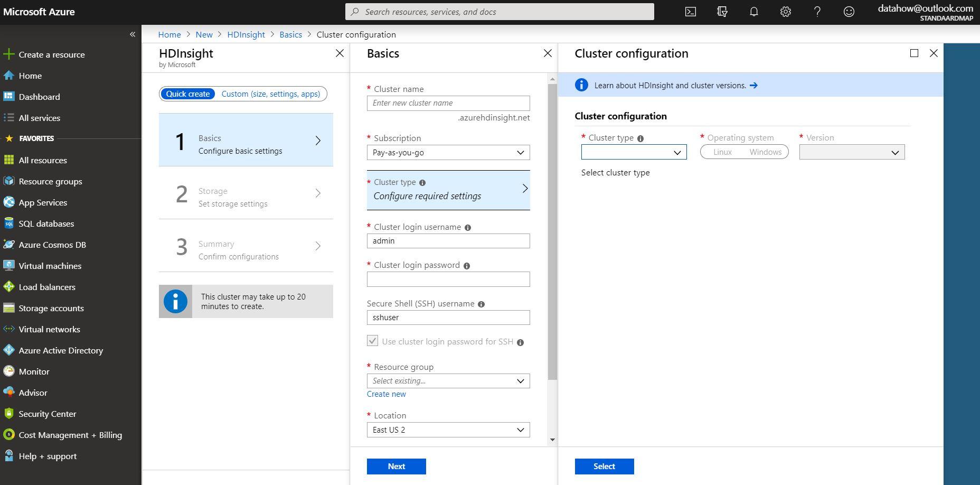
Task: Click the App Services icon
Action: pyautogui.click(x=8, y=202)
